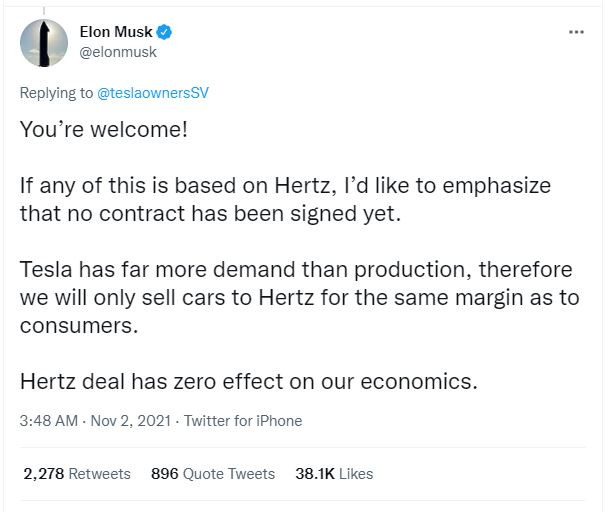
Task: Click the blue verified badge icon
Action: click(164, 32)
